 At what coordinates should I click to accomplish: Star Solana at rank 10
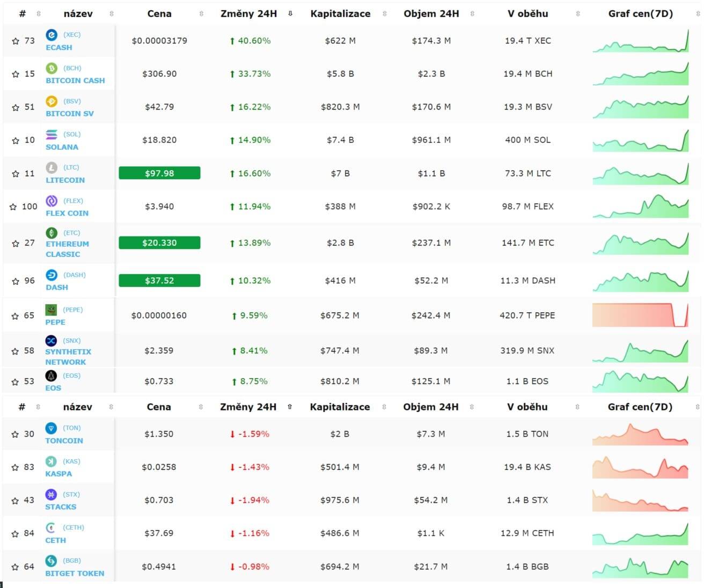click(x=16, y=141)
